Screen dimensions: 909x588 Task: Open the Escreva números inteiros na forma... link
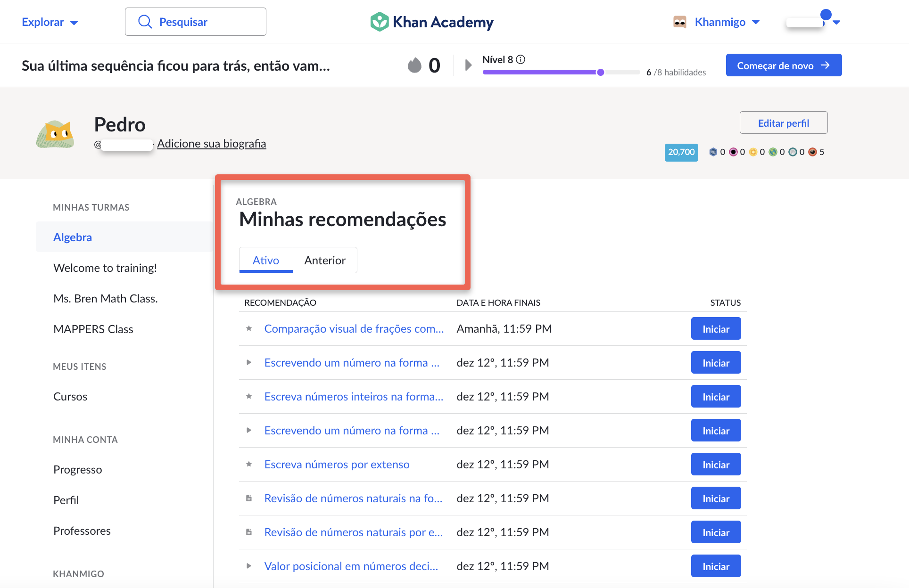[x=354, y=396]
